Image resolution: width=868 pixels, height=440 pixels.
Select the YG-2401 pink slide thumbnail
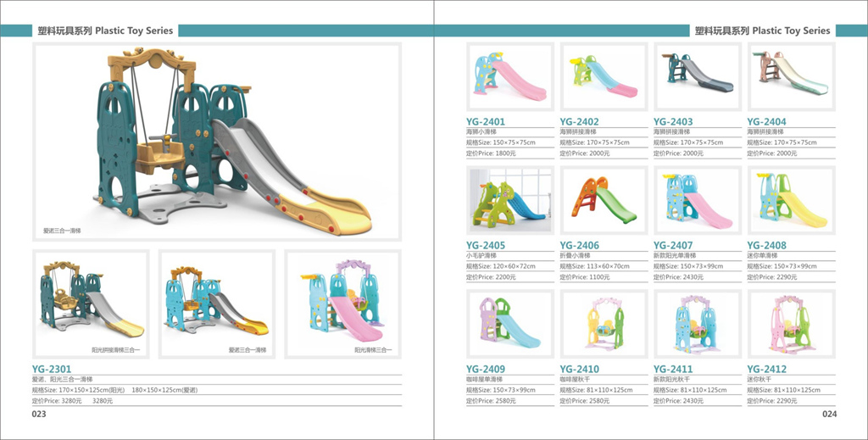pyautogui.click(x=510, y=76)
